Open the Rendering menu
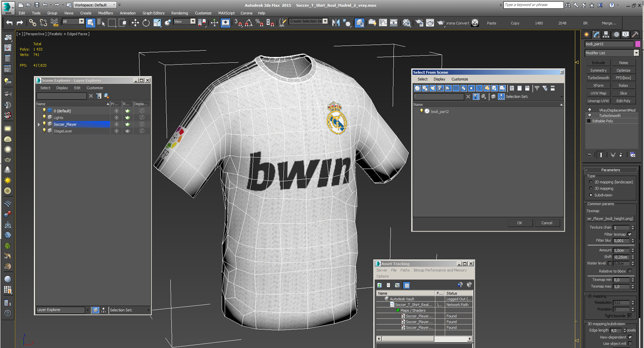This screenshot has width=644, height=348. (x=179, y=13)
